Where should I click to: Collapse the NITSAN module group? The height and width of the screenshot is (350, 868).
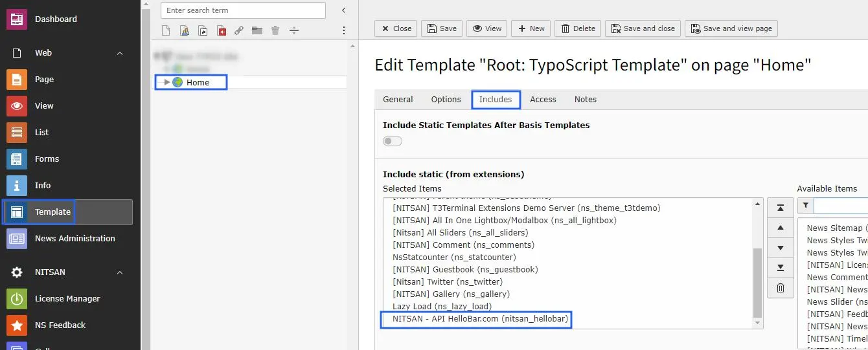tap(120, 272)
